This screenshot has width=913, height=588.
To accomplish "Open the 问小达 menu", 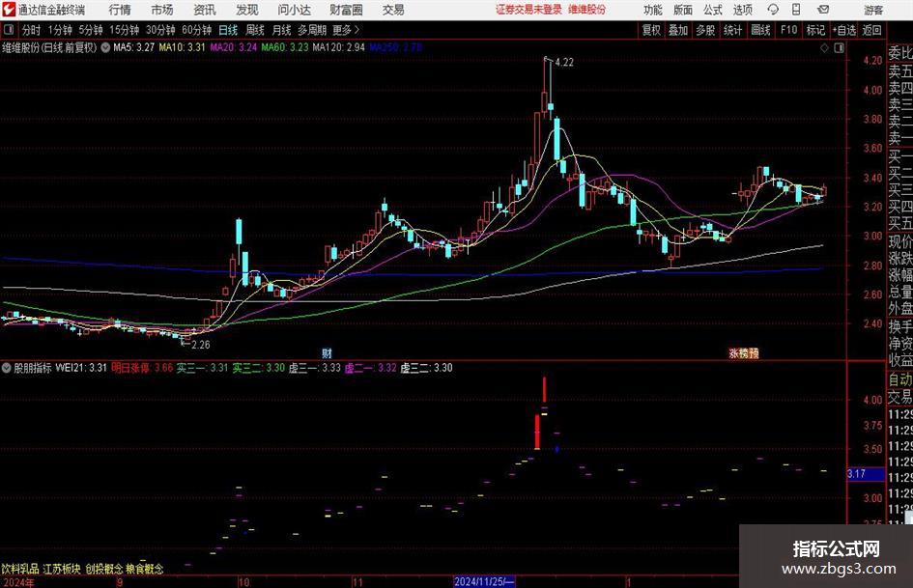I will pyautogui.click(x=294, y=10).
